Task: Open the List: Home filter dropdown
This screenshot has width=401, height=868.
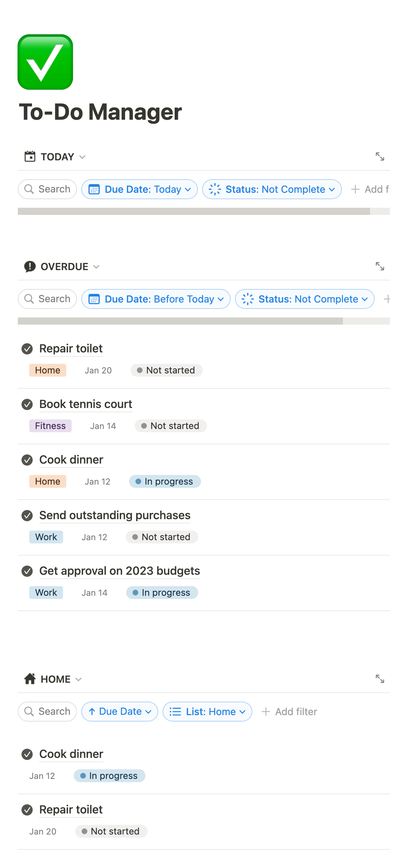Action: (x=207, y=712)
